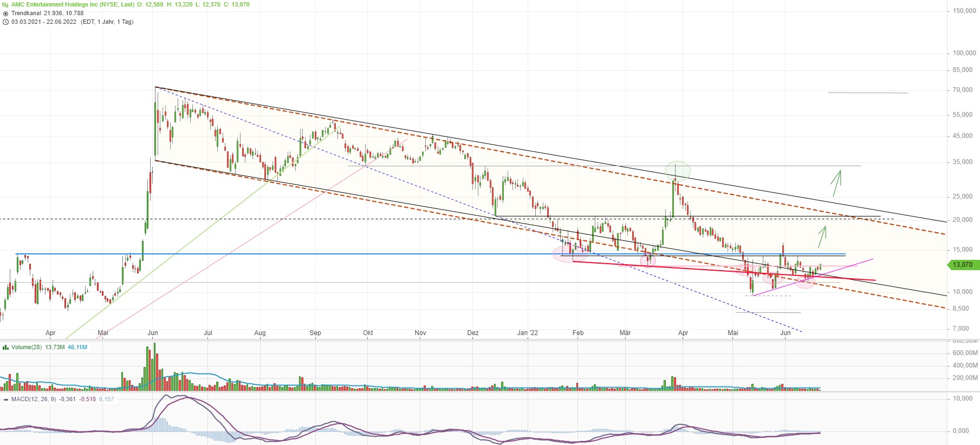Click the Jul time axis label
The width and height of the screenshot is (980, 445).
(207, 333)
